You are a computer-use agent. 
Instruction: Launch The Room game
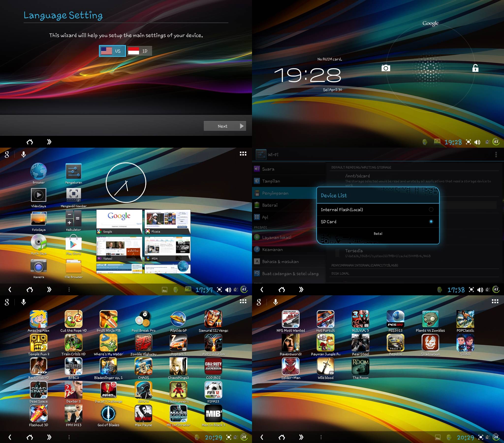(x=360, y=369)
